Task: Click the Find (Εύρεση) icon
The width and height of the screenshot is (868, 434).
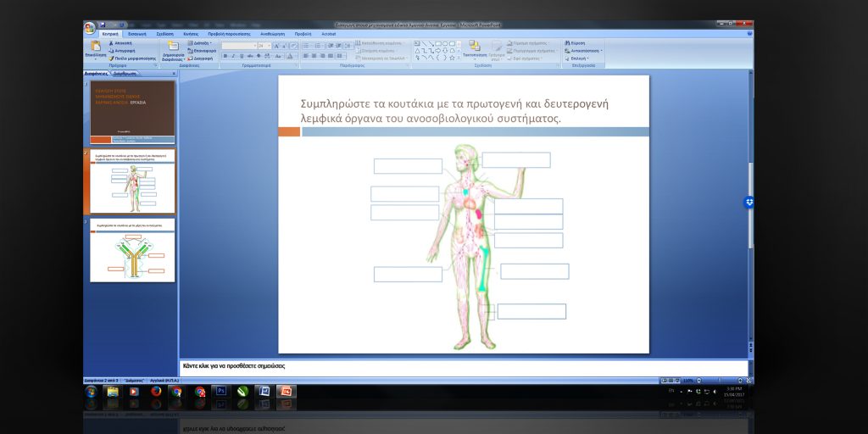Action: [568, 42]
